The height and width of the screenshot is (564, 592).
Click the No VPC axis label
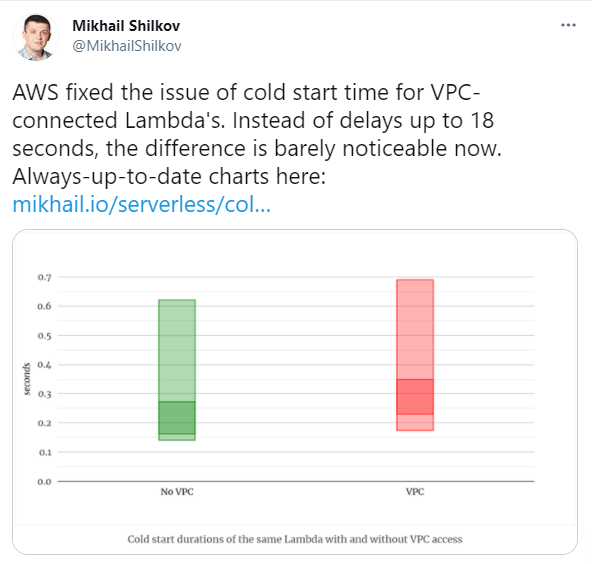177,492
